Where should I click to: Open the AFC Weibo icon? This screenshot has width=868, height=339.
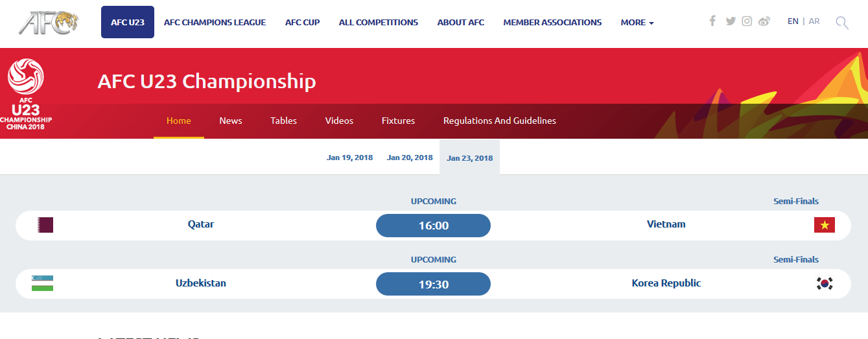click(x=764, y=21)
